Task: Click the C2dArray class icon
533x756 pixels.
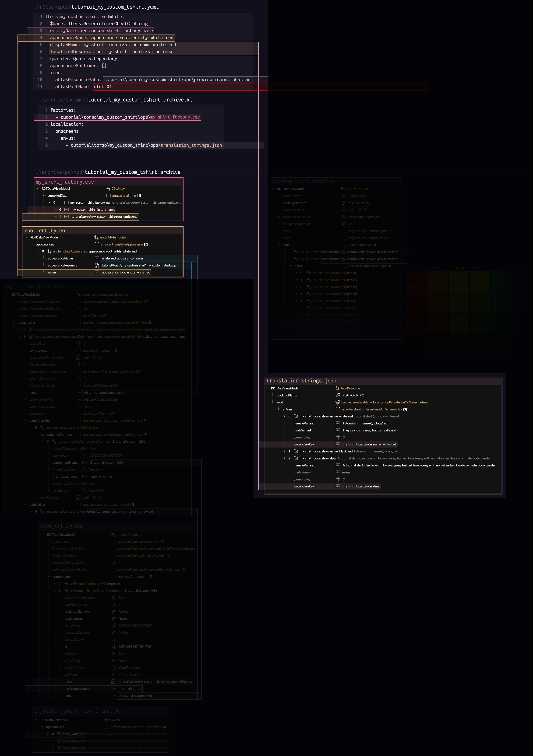Action: (108, 189)
